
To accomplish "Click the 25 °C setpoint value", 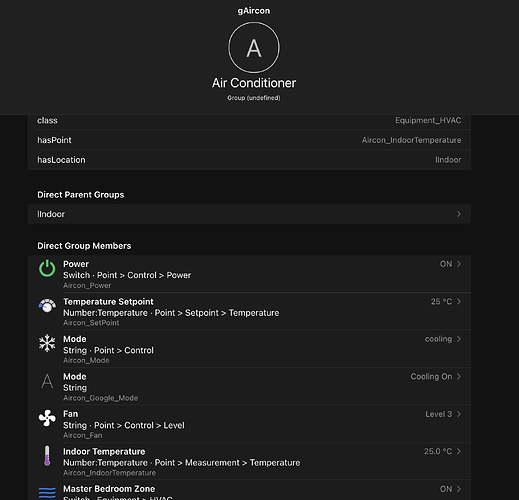I will pyautogui.click(x=441, y=302).
